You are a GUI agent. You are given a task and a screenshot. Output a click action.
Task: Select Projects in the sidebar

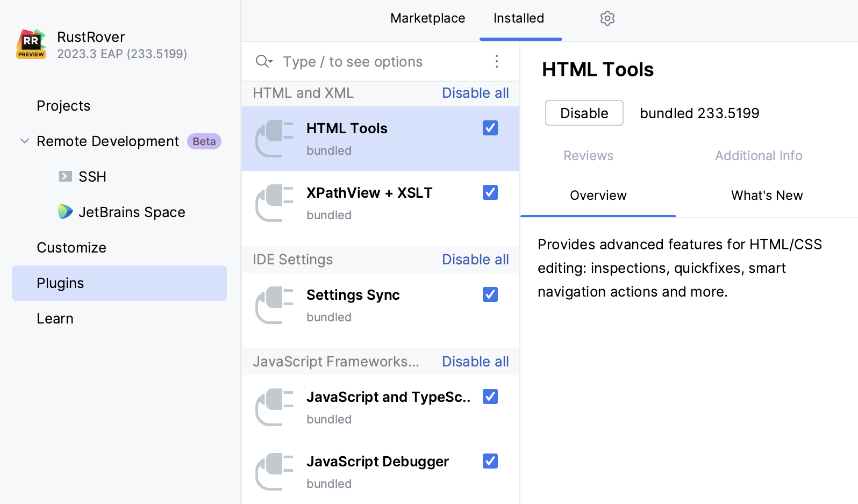coord(63,106)
